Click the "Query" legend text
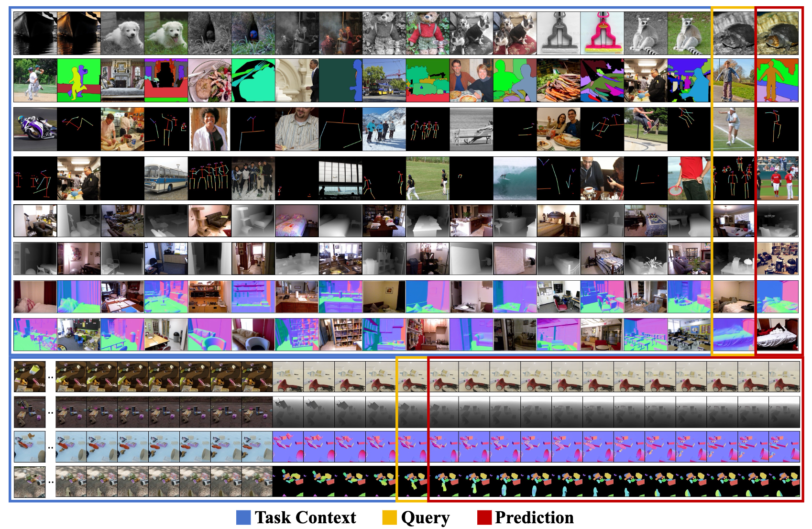The width and height of the screenshot is (812, 529). (425, 518)
